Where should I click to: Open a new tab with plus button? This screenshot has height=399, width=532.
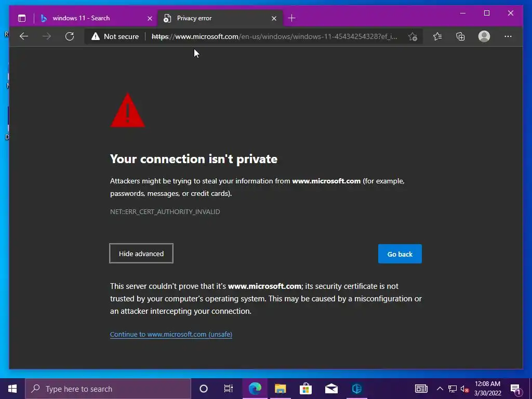click(291, 18)
